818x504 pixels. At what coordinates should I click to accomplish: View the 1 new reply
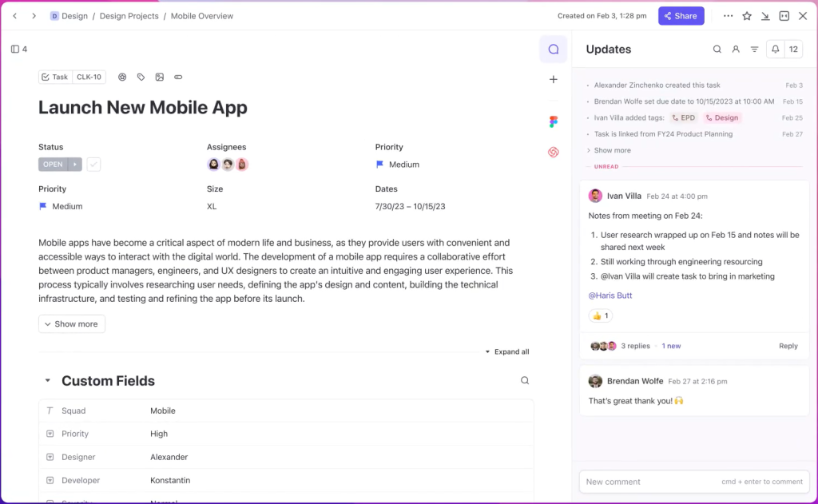(671, 346)
